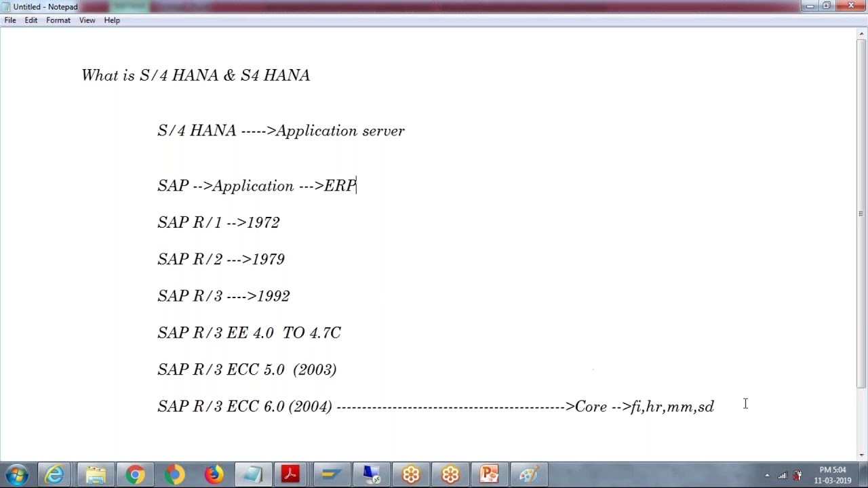Open the Edit menu
Viewport: 868px width, 488px height.
[31, 20]
